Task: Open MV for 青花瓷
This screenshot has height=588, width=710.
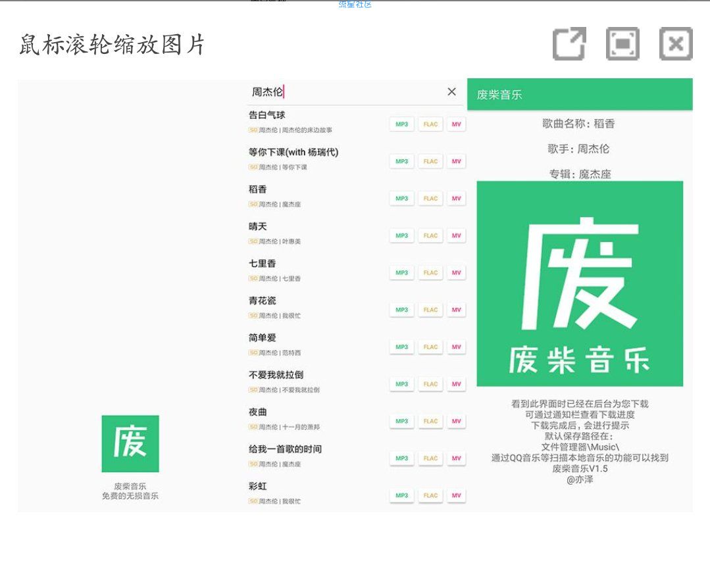Action: [x=456, y=310]
